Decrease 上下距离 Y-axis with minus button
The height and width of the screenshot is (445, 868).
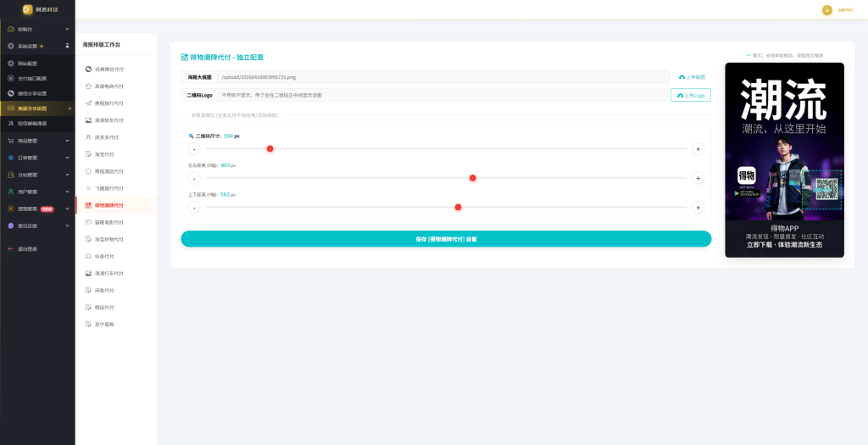coord(194,208)
